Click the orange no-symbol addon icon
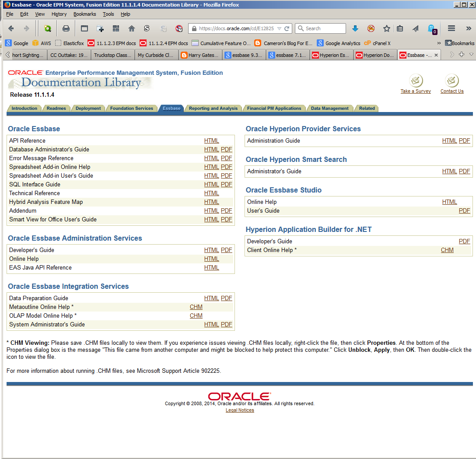The width and height of the screenshot is (476, 459). point(371,28)
